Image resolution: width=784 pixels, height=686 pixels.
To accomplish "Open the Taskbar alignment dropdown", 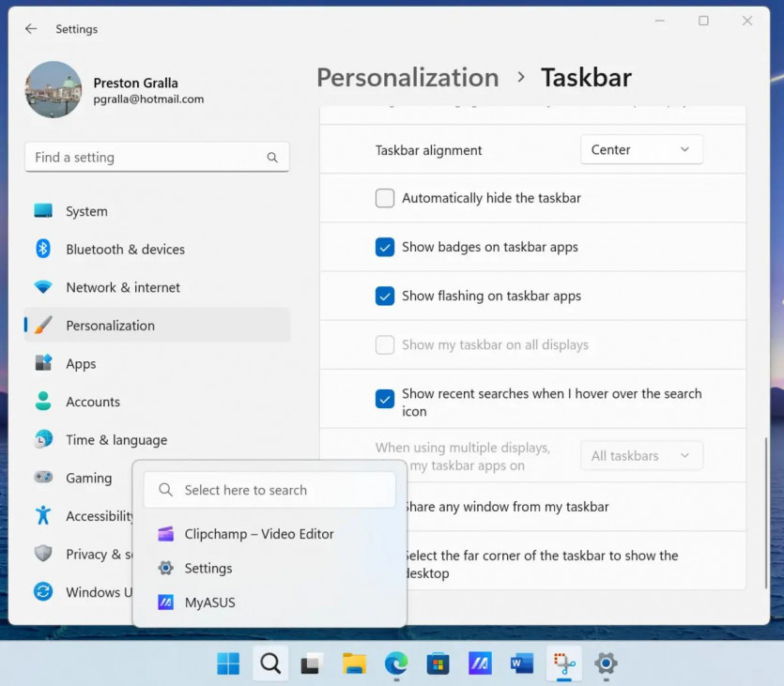I will pos(641,149).
